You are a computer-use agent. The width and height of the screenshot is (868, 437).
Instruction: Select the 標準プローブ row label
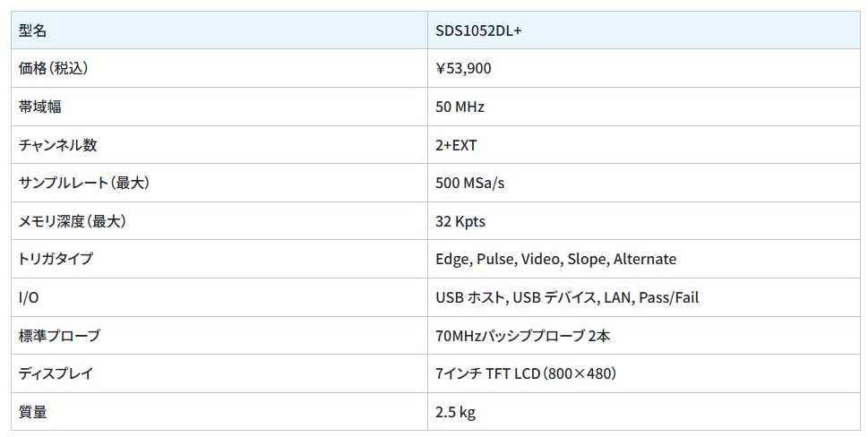click(x=59, y=336)
